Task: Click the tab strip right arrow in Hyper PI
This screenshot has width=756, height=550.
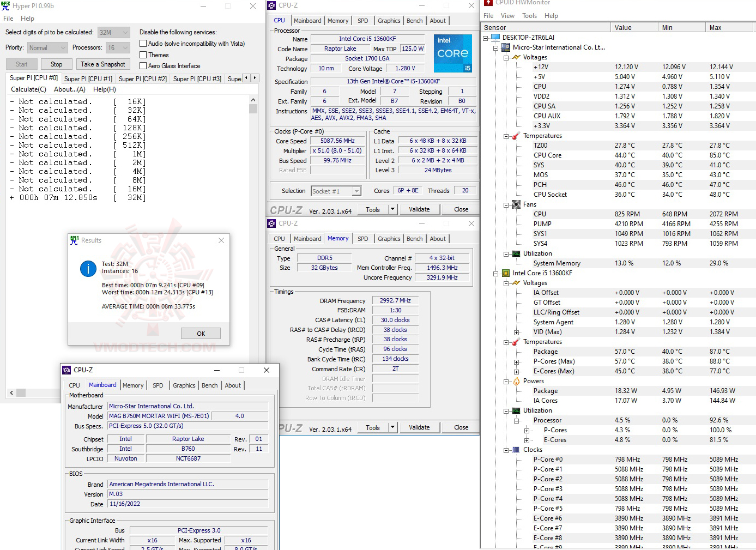Action: (x=255, y=78)
